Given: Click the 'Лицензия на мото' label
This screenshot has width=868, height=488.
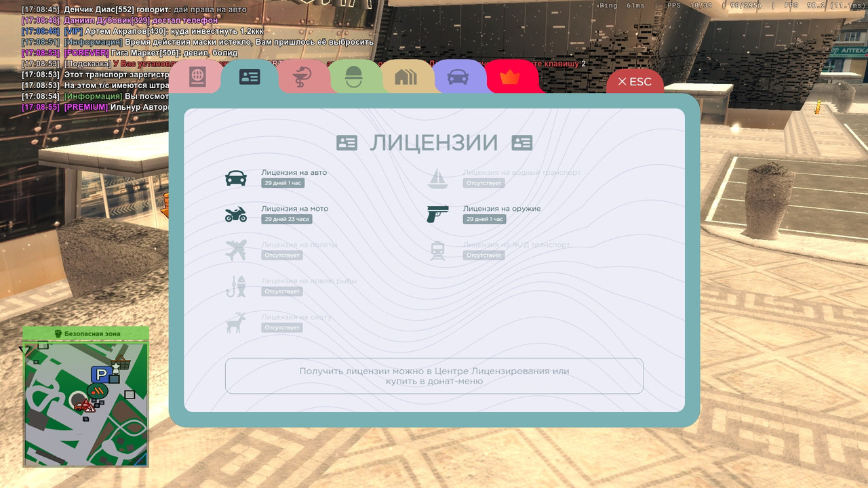Looking at the screenshot, I should 294,209.
